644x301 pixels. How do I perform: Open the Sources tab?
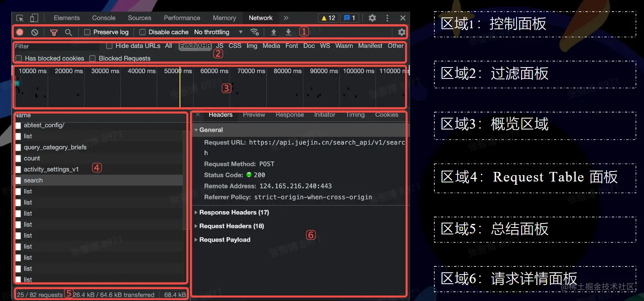click(139, 18)
